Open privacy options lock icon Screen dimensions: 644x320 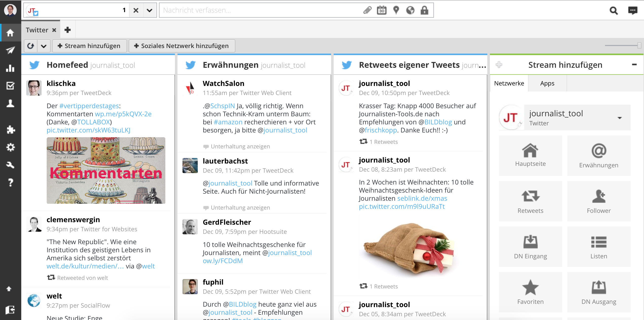[x=425, y=10]
